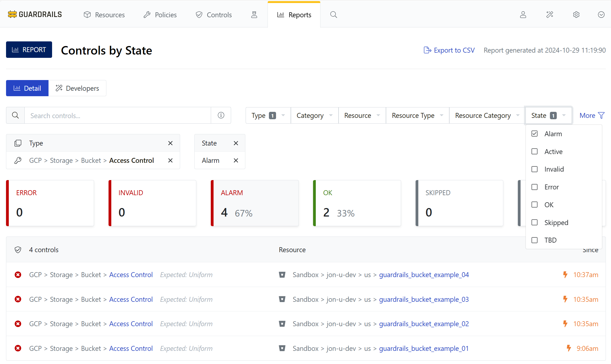Screen dimensions: 611x364
Task: Enable the Skipped state checkbox
Action: pyautogui.click(x=535, y=222)
